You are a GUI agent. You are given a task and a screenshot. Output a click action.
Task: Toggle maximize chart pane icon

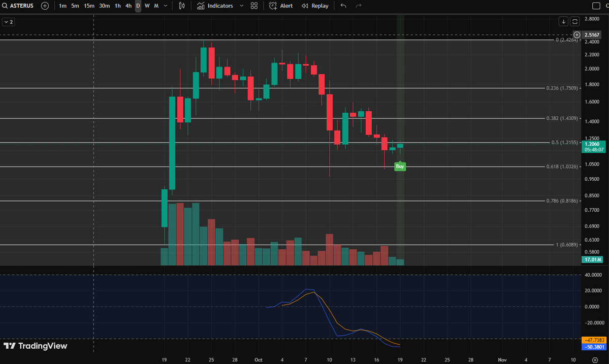575,21
